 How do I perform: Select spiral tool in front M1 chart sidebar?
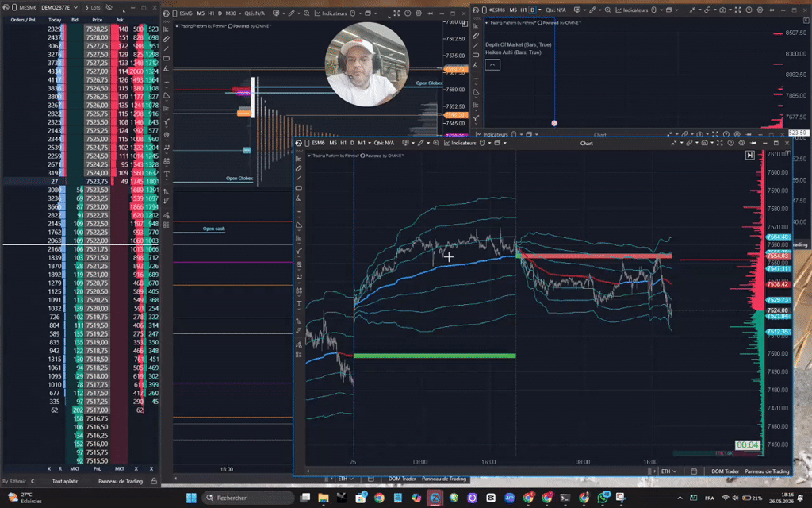(299, 264)
